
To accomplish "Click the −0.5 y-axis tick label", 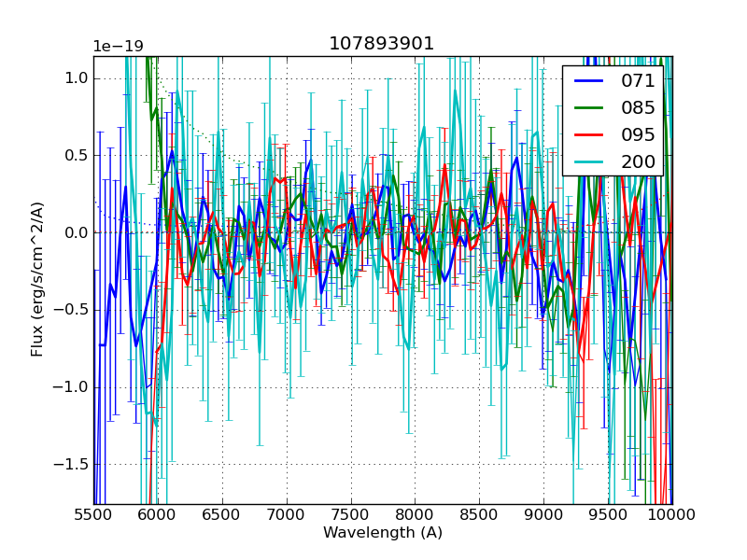I will coord(71,310).
